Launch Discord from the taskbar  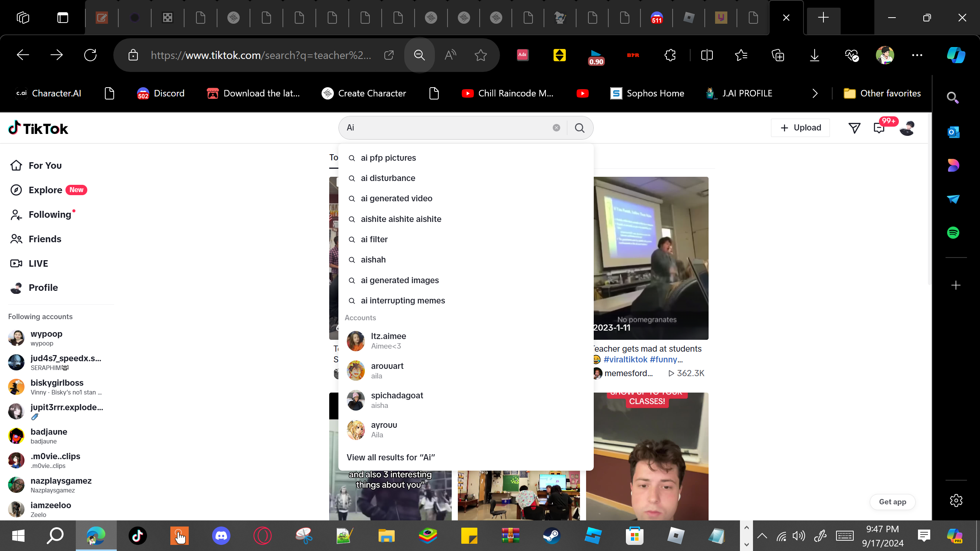tap(221, 536)
